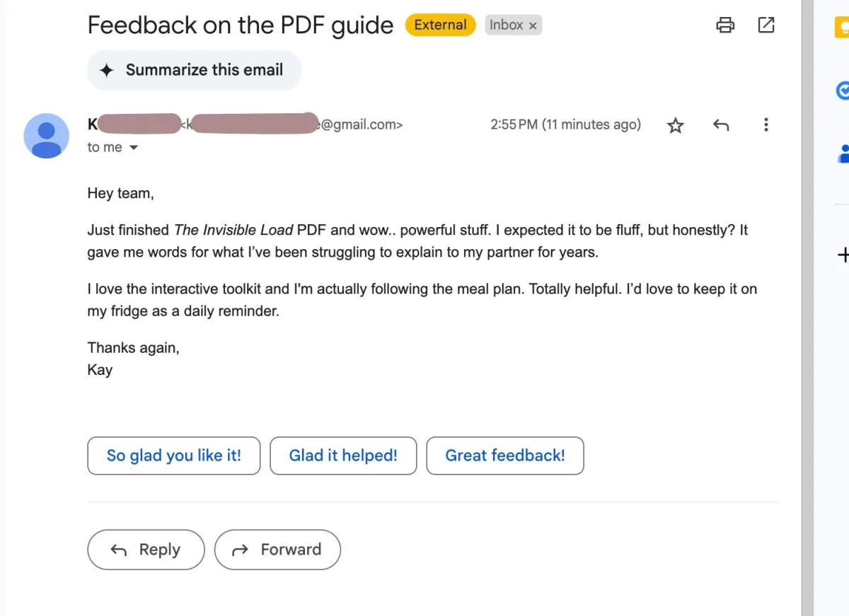Screen dimensions: 849x616
Task: Open Google Keep in the side panel
Action: [x=843, y=27]
